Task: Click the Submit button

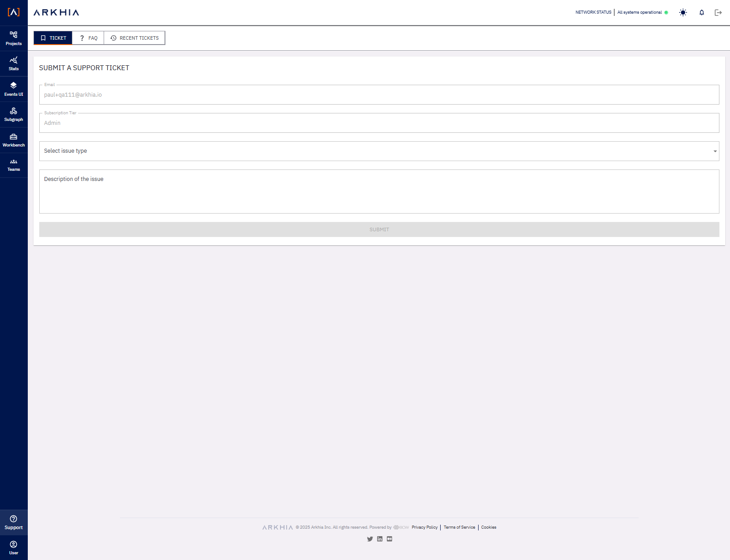Action: coord(379,229)
